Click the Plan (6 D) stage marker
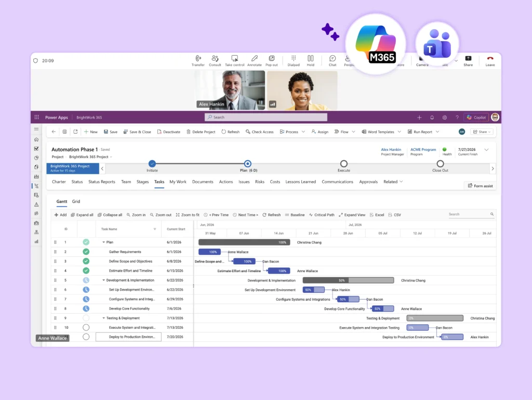Screen dimensions: 532x400 [248, 164]
